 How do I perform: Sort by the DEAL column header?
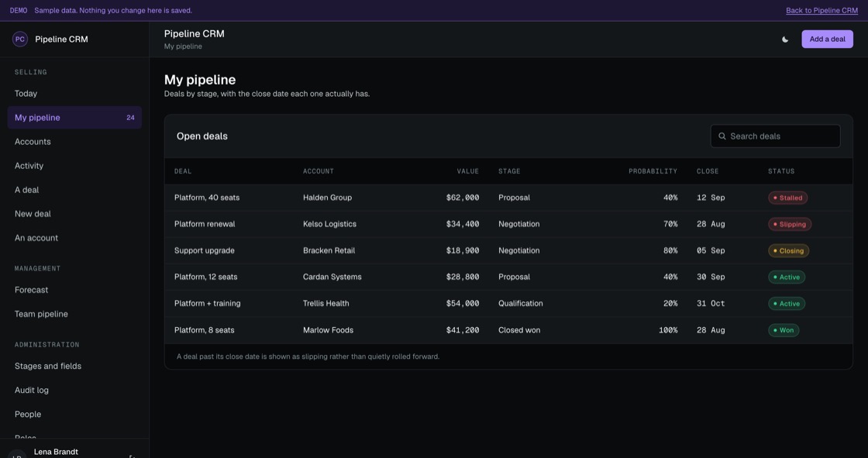pyautogui.click(x=183, y=171)
